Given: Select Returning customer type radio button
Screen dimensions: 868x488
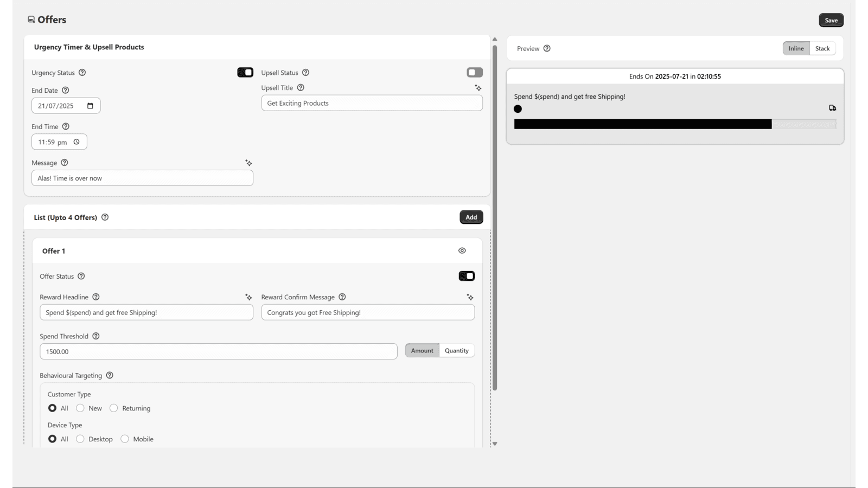Looking at the screenshot, I should (114, 408).
